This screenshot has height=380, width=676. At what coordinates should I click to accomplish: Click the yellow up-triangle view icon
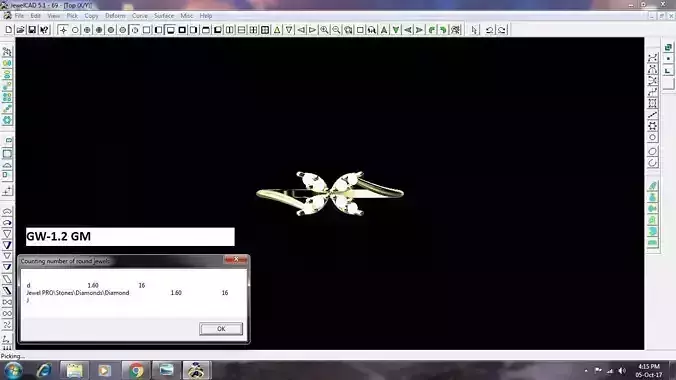(x=277, y=30)
